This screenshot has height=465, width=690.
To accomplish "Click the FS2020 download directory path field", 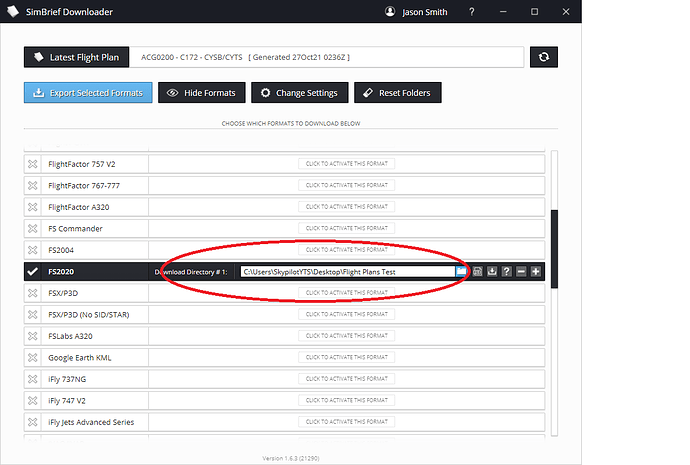I will (x=346, y=271).
